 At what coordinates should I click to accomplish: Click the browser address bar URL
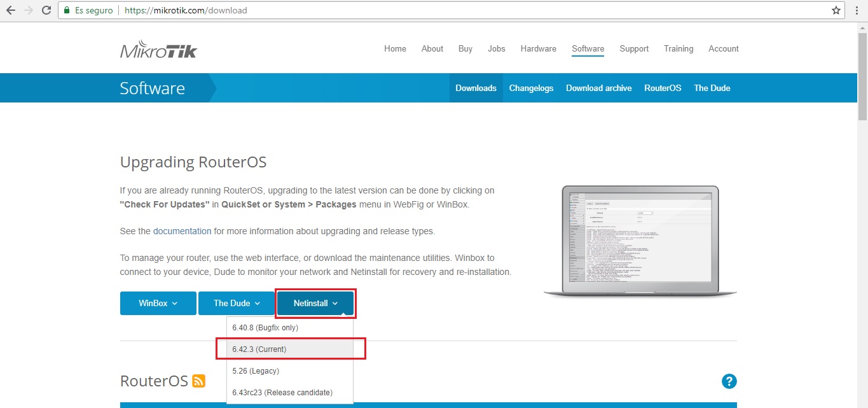click(x=186, y=10)
